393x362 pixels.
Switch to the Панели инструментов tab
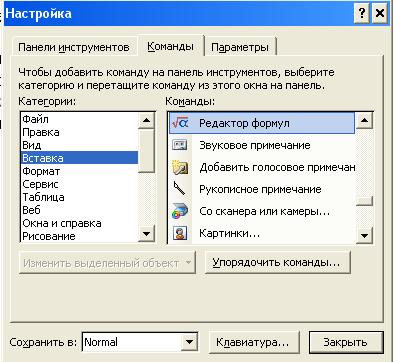(x=74, y=47)
